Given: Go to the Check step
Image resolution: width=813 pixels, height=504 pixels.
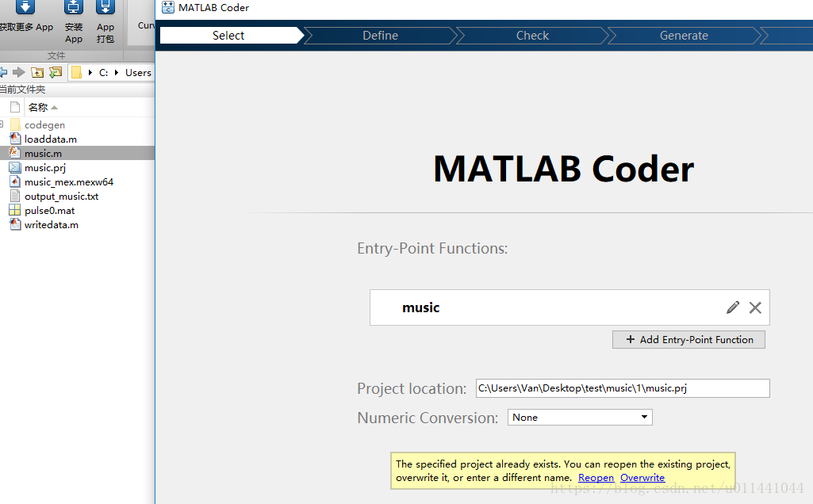Looking at the screenshot, I should pyautogui.click(x=532, y=35).
